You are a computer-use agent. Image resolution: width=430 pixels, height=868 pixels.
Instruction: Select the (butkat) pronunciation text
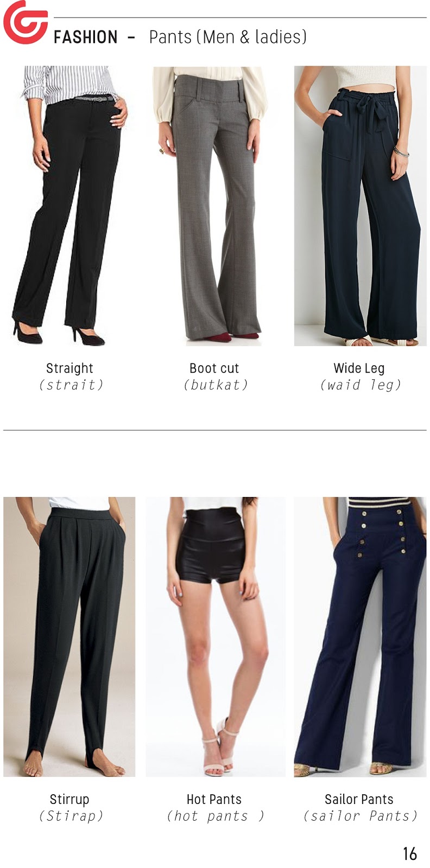[216, 385]
